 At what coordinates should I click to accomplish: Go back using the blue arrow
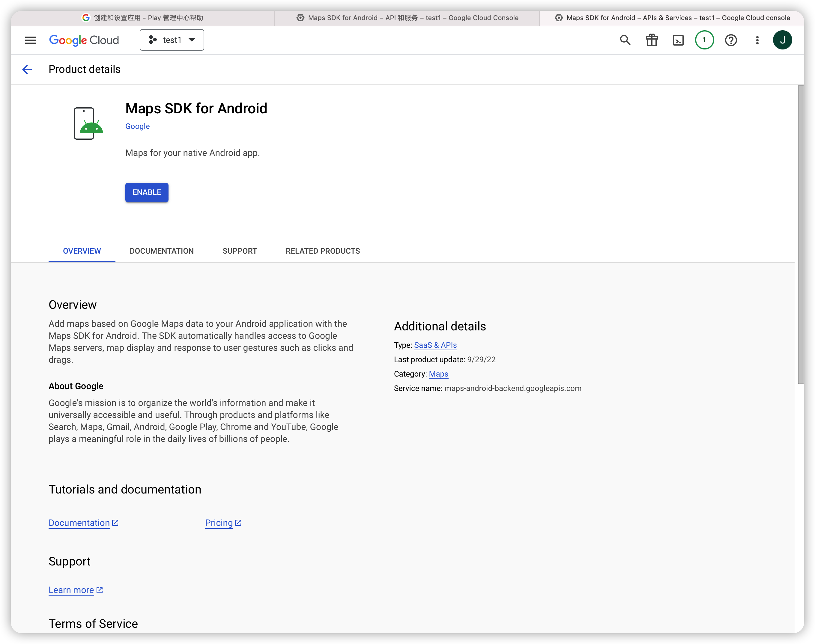pyautogui.click(x=27, y=69)
